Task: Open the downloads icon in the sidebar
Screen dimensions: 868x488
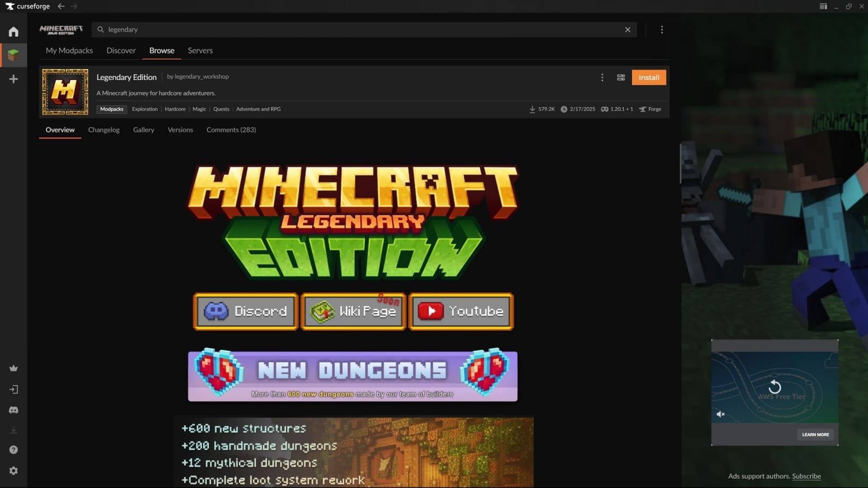Action: (x=13, y=429)
